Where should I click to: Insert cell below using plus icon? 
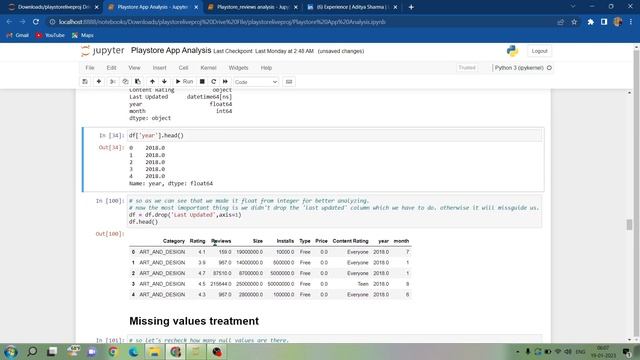click(x=99, y=82)
